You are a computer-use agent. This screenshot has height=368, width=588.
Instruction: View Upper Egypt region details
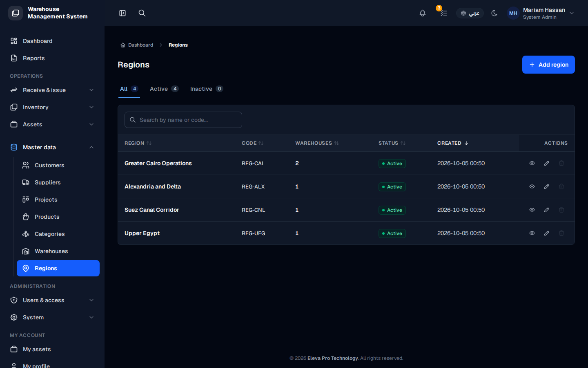tap(532, 233)
